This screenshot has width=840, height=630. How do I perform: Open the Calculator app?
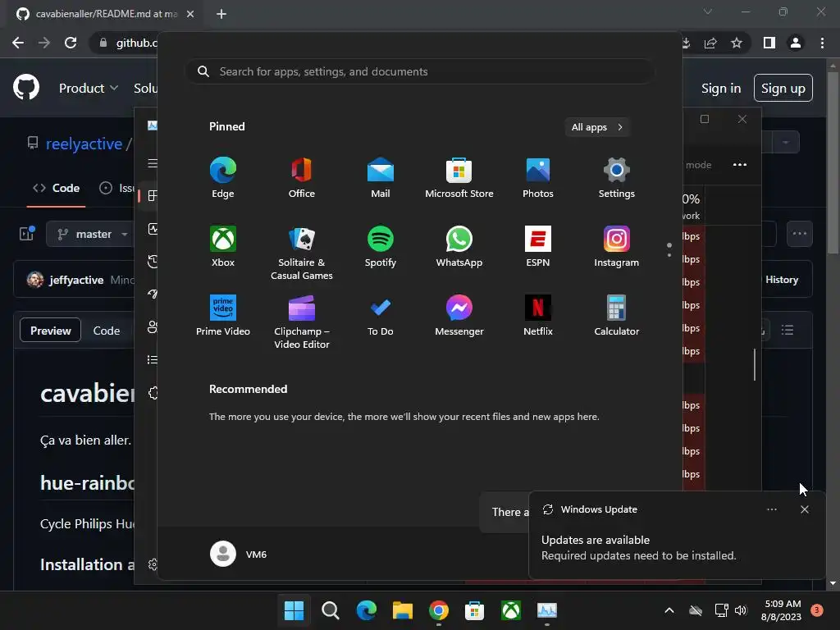pyautogui.click(x=617, y=316)
